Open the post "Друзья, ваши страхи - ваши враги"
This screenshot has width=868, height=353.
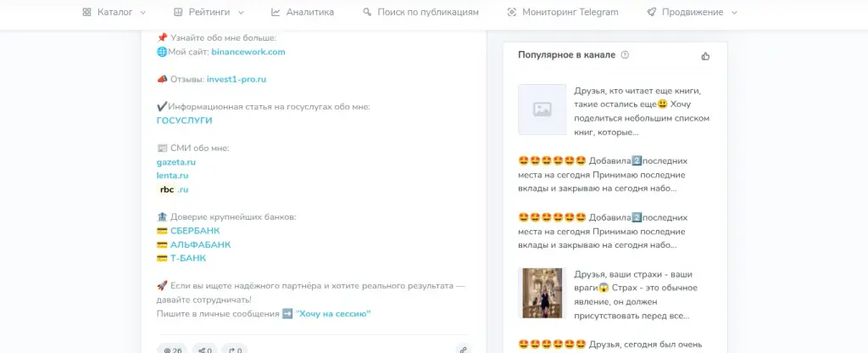pyautogui.click(x=636, y=295)
